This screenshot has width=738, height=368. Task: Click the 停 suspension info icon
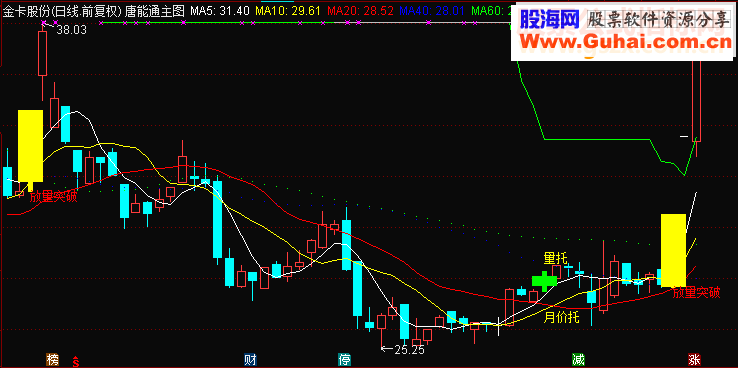pos(345,360)
